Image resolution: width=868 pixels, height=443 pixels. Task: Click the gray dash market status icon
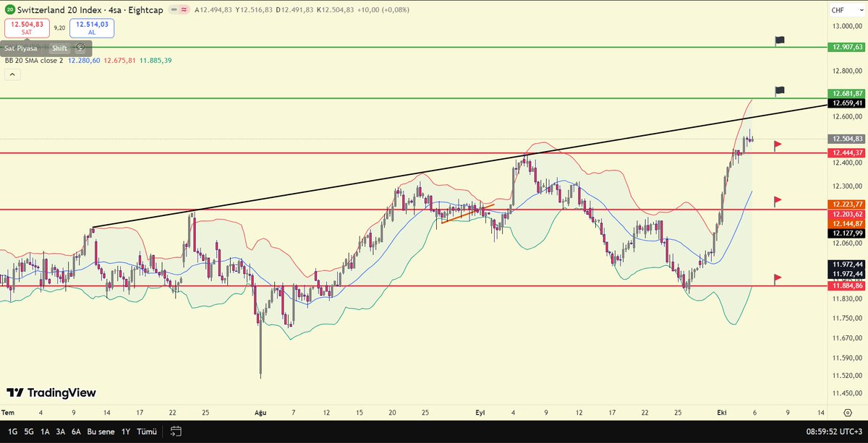pyautogui.click(x=174, y=10)
